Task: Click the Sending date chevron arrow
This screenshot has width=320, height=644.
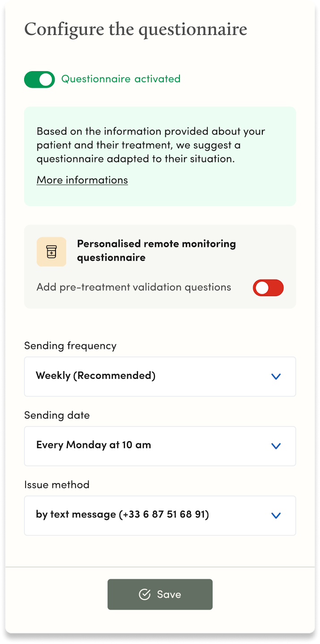Action: (276, 446)
